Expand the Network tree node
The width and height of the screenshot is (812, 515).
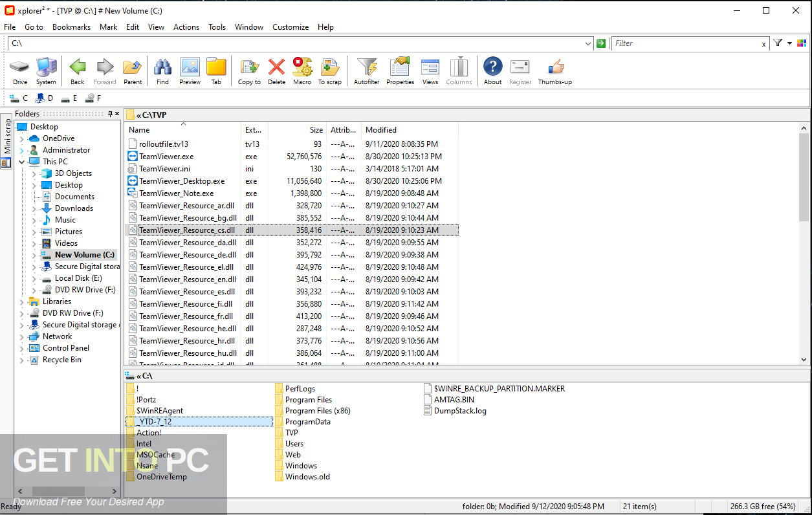coord(21,336)
